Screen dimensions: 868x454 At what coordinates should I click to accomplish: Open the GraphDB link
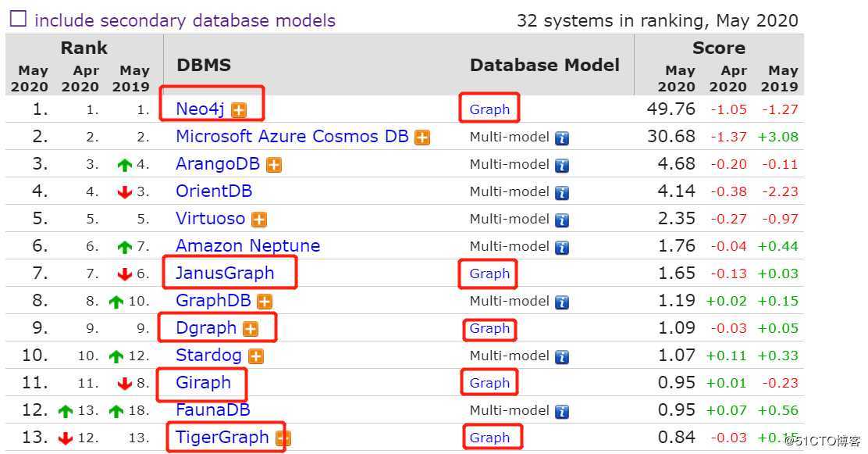(213, 300)
